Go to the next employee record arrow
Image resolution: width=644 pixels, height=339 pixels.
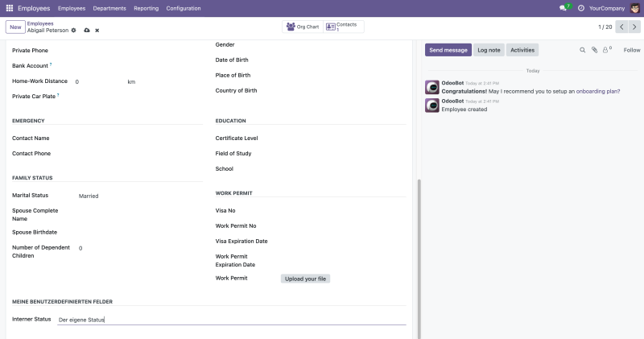point(634,27)
